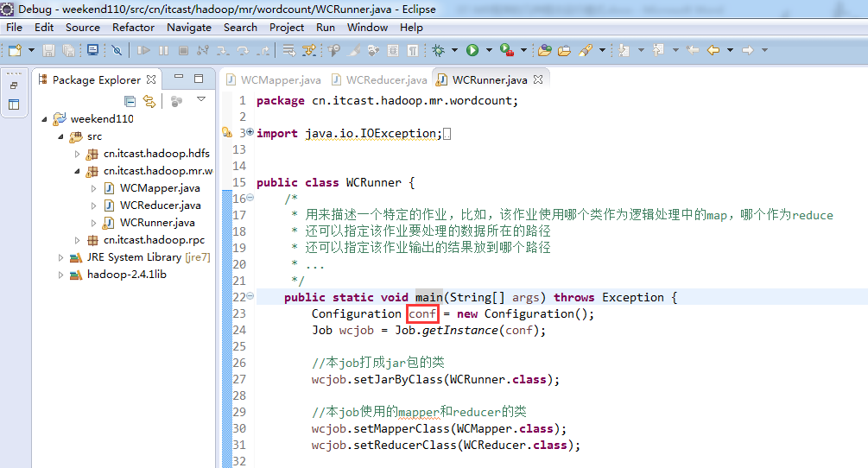Collapse the comment fold at line 16
This screenshot has width=868, height=468.
(250, 198)
